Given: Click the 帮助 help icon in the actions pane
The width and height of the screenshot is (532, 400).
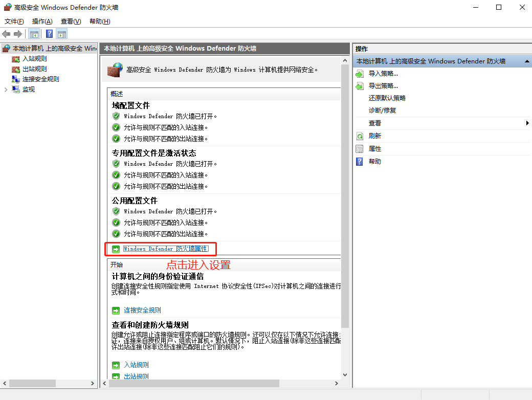Looking at the screenshot, I should (360, 162).
